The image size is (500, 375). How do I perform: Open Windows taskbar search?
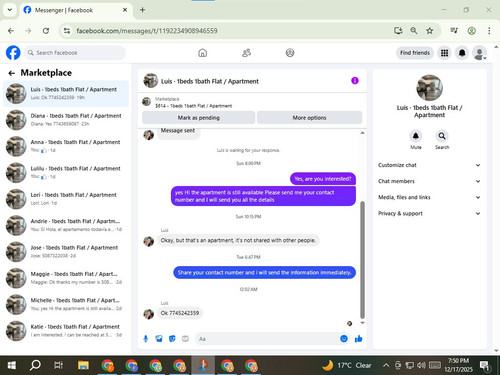coord(35,365)
